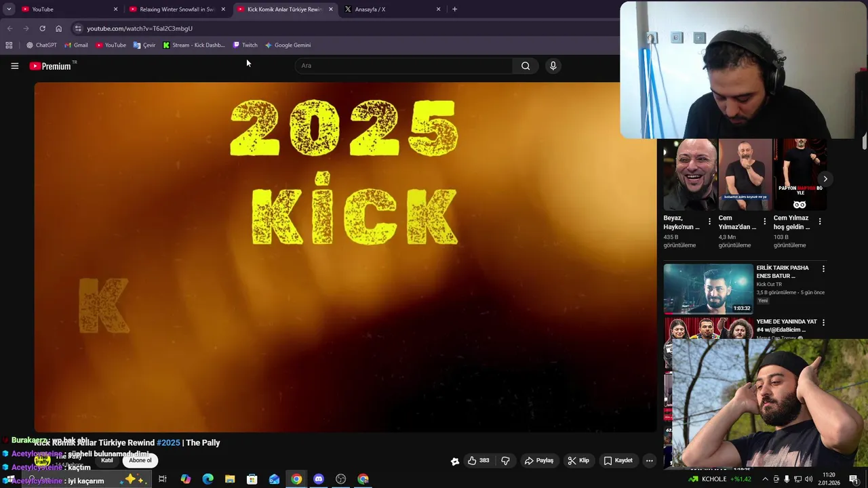Go to YouTube Premium home logo
The width and height of the screenshot is (868, 488).
click(x=50, y=66)
